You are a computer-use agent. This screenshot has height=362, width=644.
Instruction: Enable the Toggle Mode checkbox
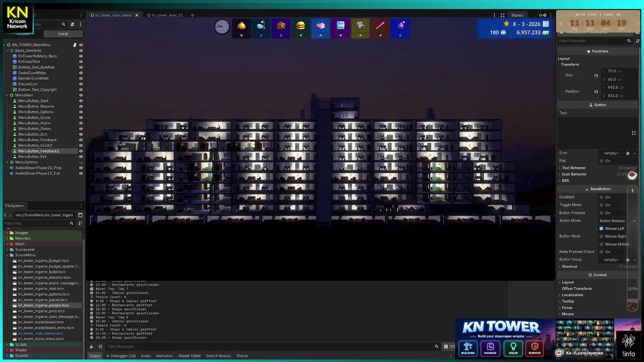(x=601, y=205)
